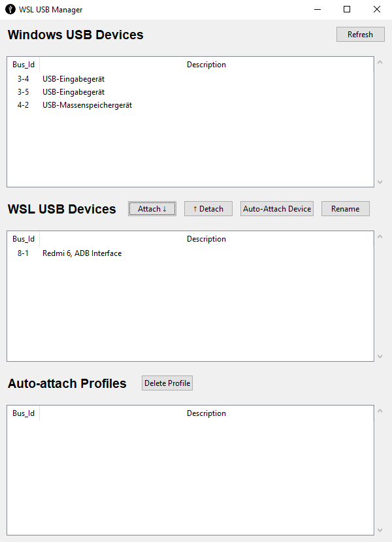Click the WSL USB Manager app icon
392x542 pixels.
[x=10, y=9]
